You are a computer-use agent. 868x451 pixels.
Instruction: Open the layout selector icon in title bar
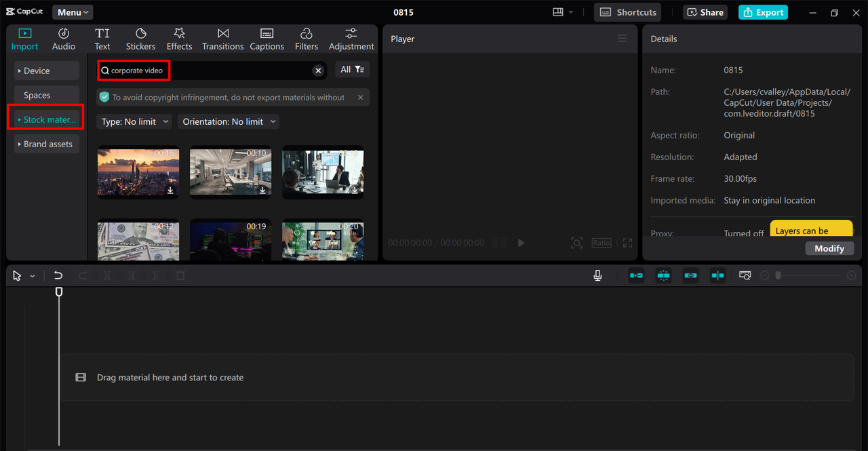(x=558, y=12)
